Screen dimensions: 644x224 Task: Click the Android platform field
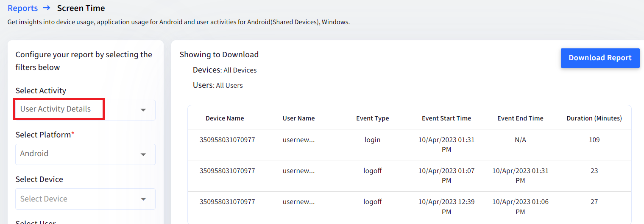pyautogui.click(x=85, y=154)
